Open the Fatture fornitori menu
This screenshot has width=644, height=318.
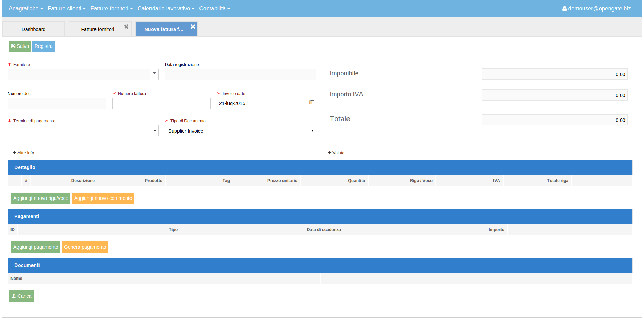112,8
